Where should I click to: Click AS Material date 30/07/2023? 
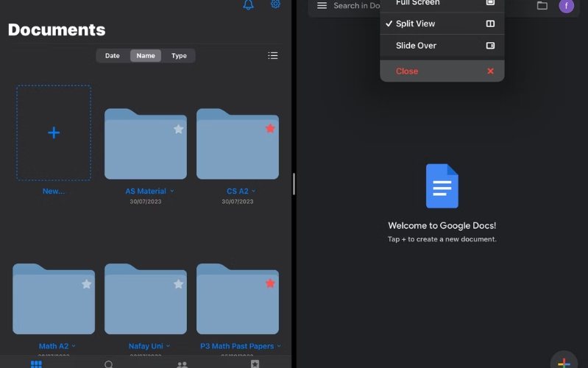click(146, 202)
